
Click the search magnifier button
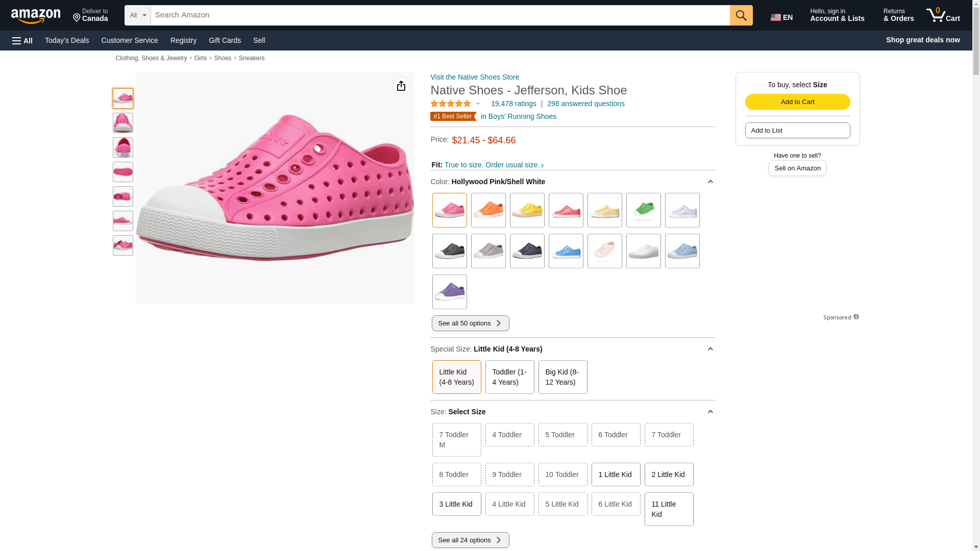pyautogui.click(x=741, y=15)
